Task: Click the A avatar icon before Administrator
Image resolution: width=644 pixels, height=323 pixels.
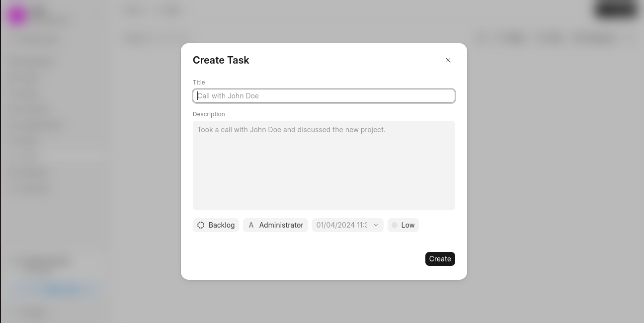Action: coord(251,225)
